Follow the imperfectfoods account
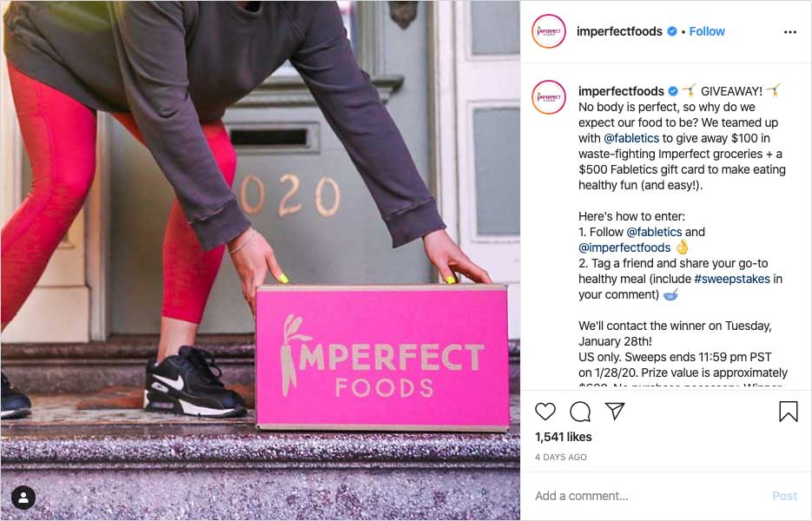Viewport: 812px width, 521px height. coord(706,31)
